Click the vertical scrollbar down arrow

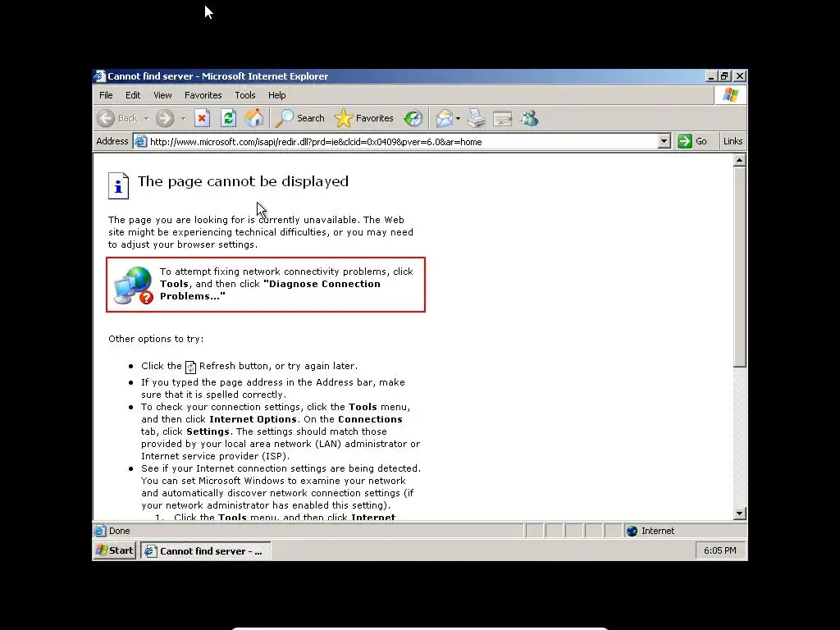(x=739, y=514)
